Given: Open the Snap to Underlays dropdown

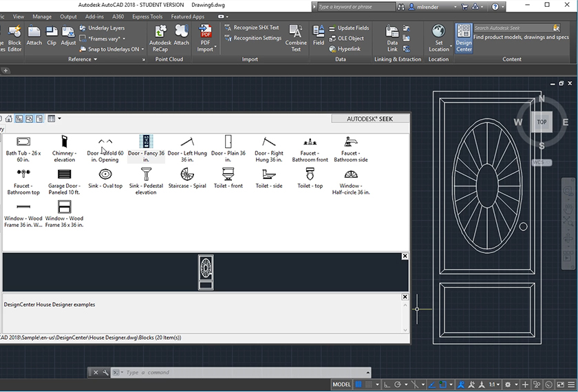Looking at the screenshot, I should [144, 49].
